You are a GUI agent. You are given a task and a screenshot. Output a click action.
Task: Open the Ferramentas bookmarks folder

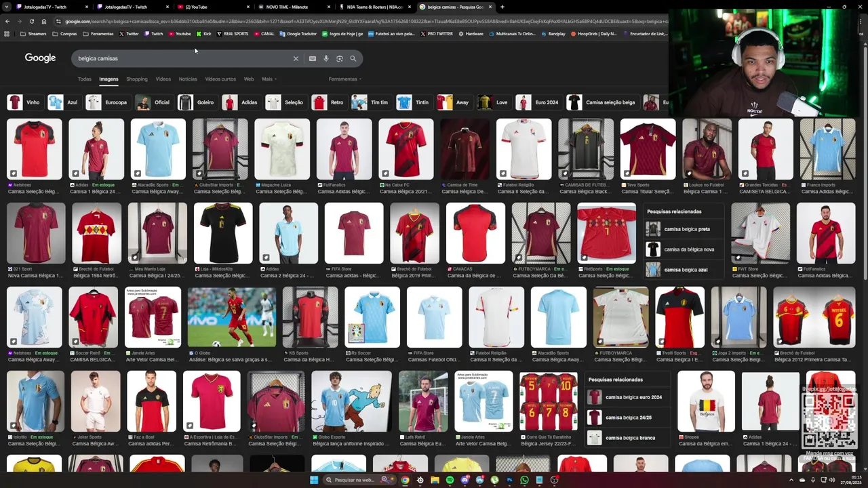coord(98,33)
